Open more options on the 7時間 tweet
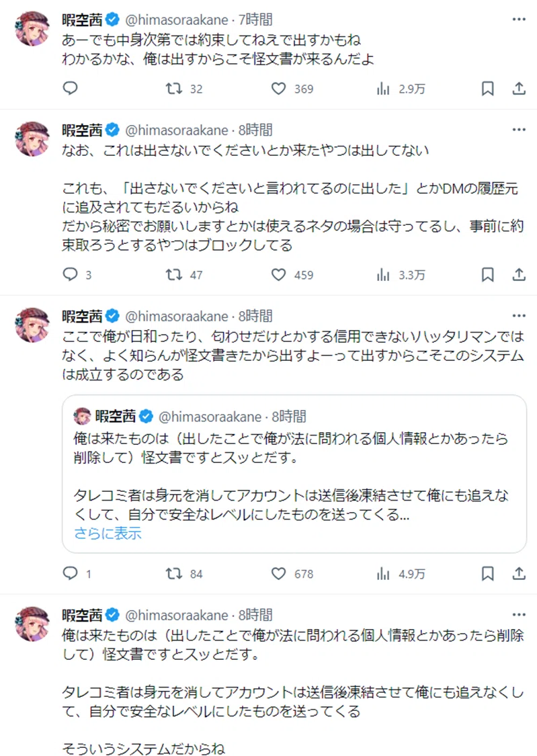Image resolution: width=537 pixels, height=756 pixels. coord(519,19)
